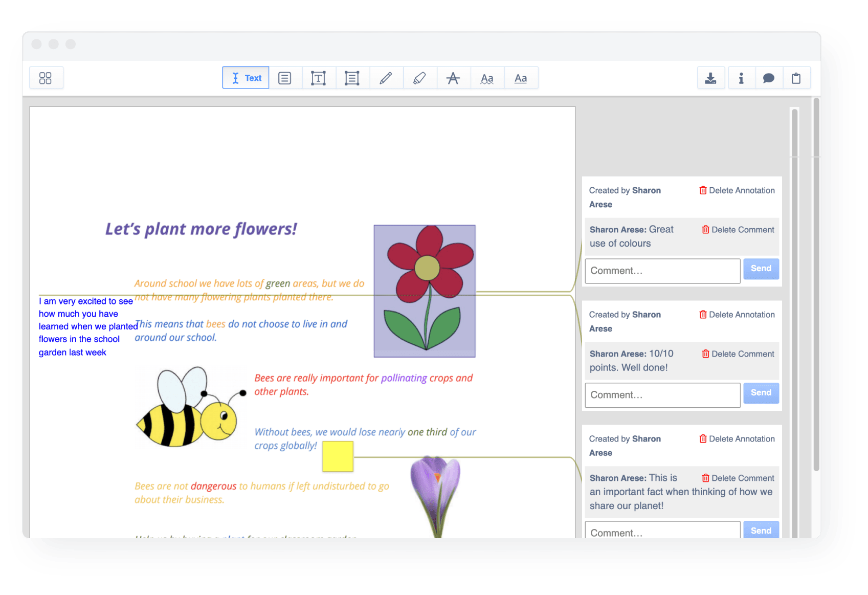This screenshot has height=595, width=868.
Task: Select the yellow sticky note annotation
Action: point(338,456)
